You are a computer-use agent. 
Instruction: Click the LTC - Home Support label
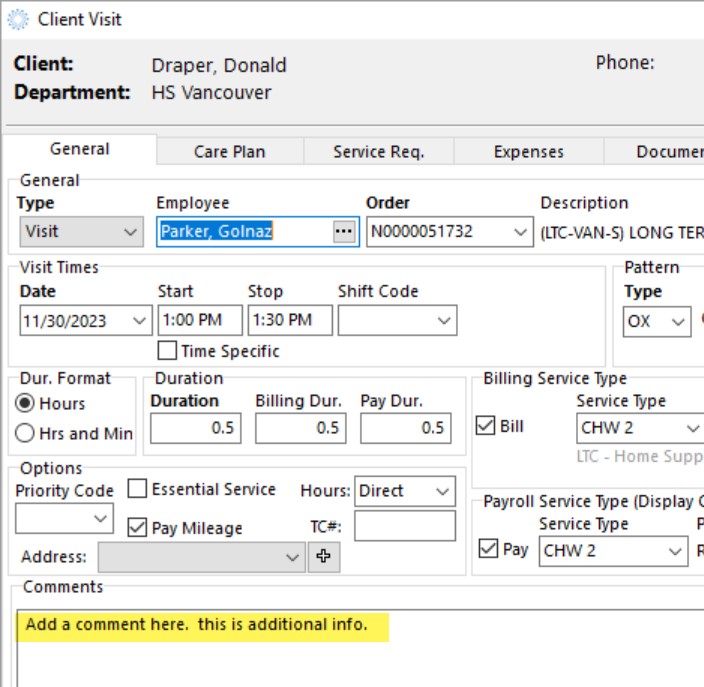(640, 456)
